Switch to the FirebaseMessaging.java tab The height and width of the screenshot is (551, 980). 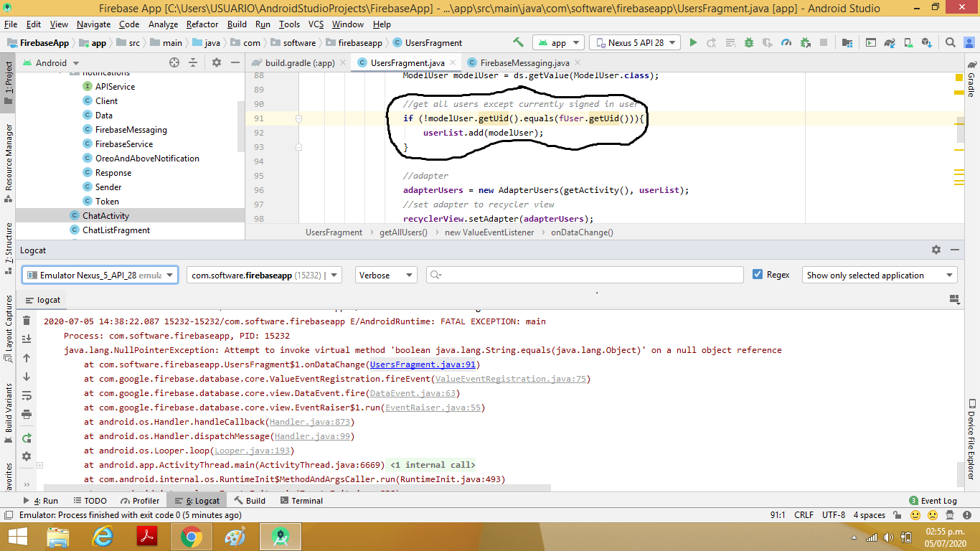pos(522,62)
